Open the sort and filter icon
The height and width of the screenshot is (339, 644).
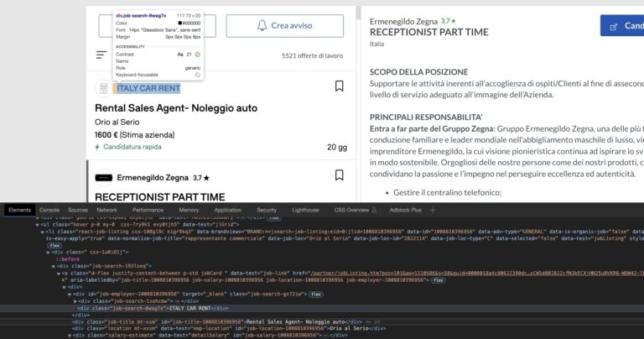click(x=101, y=55)
